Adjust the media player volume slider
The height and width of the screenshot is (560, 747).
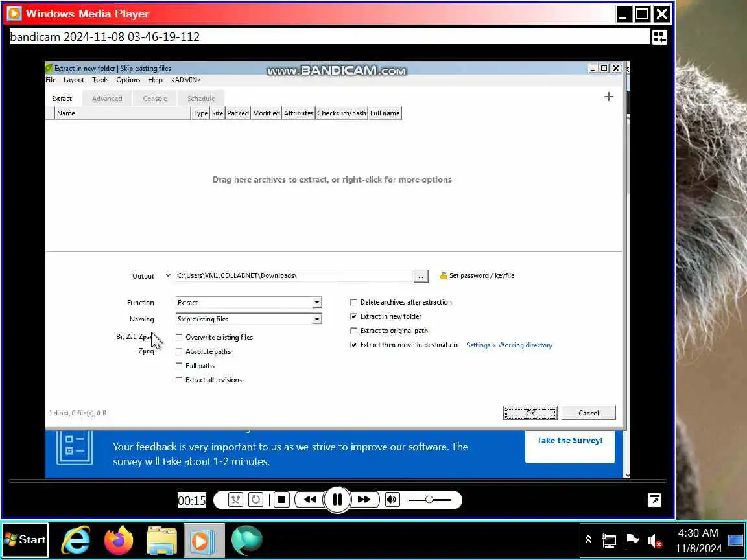click(x=429, y=500)
